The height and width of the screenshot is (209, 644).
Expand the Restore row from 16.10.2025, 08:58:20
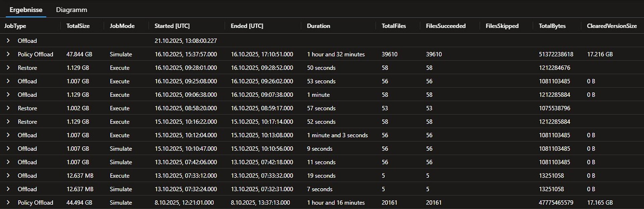coord(8,108)
